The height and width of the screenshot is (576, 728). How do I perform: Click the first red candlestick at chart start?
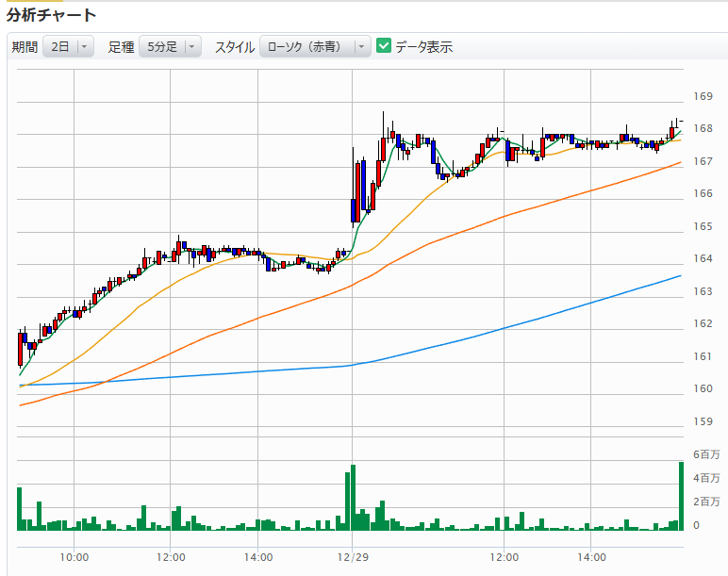tap(20, 349)
